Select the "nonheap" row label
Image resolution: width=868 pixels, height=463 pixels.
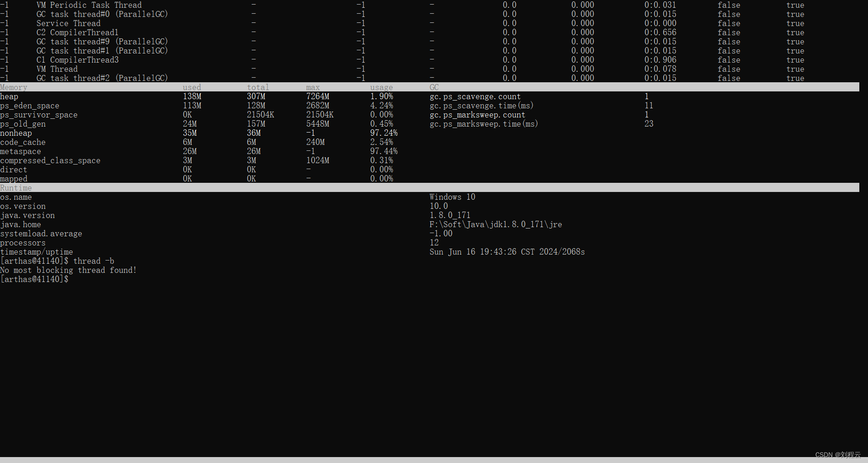tap(16, 133)
